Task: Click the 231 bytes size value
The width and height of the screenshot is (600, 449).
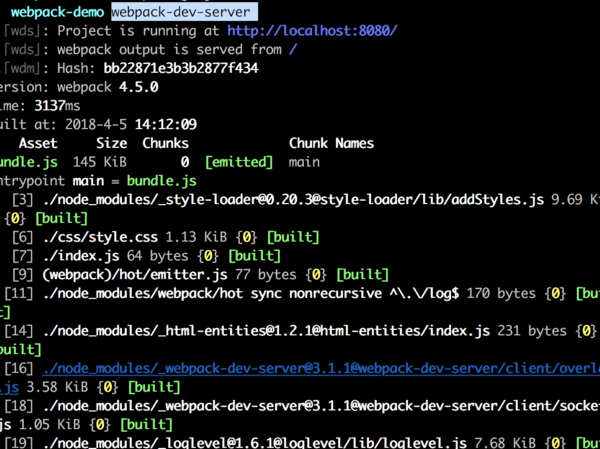Action: tap(532, 331)
